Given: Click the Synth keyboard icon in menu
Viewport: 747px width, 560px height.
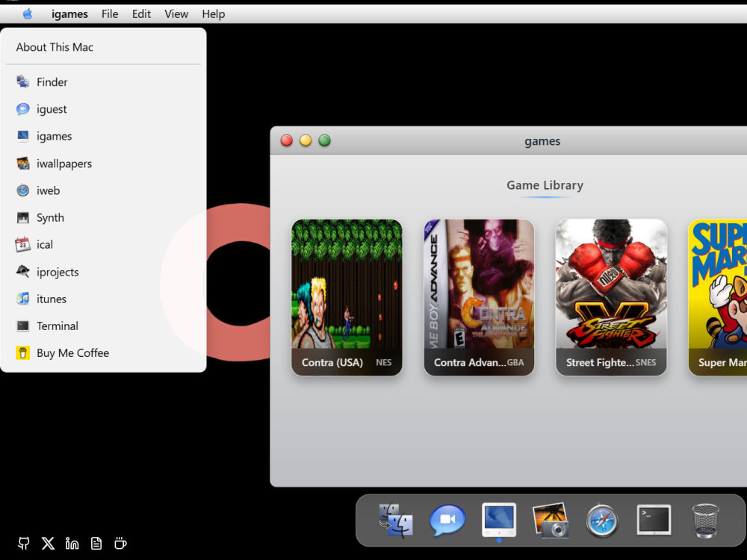Looking at the screenshot, I should [23, 217].
